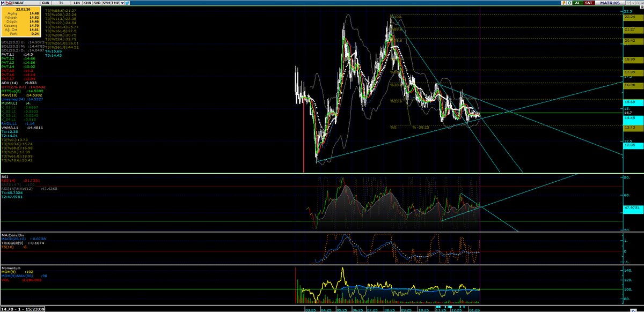Select the PVT.L1 indicator label
Screen dimensions: 644x312
(8, 54)
